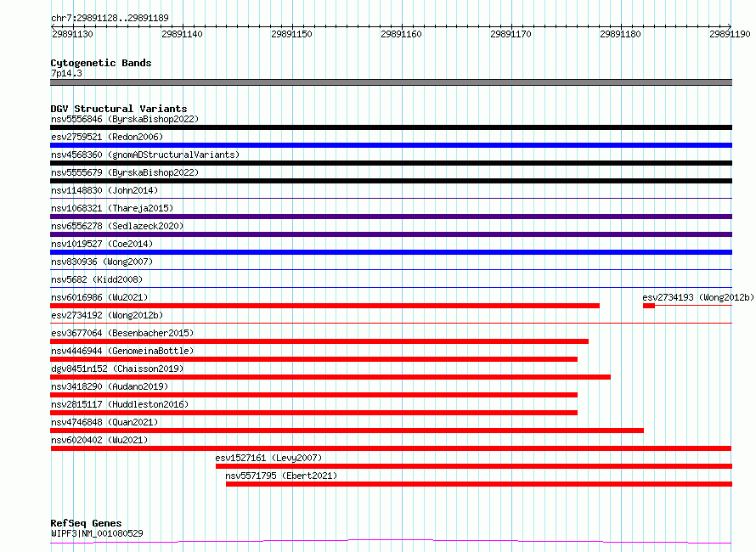
Task: Click esv1527161 (Levy2007) label
Action: (x=268, y=458)
